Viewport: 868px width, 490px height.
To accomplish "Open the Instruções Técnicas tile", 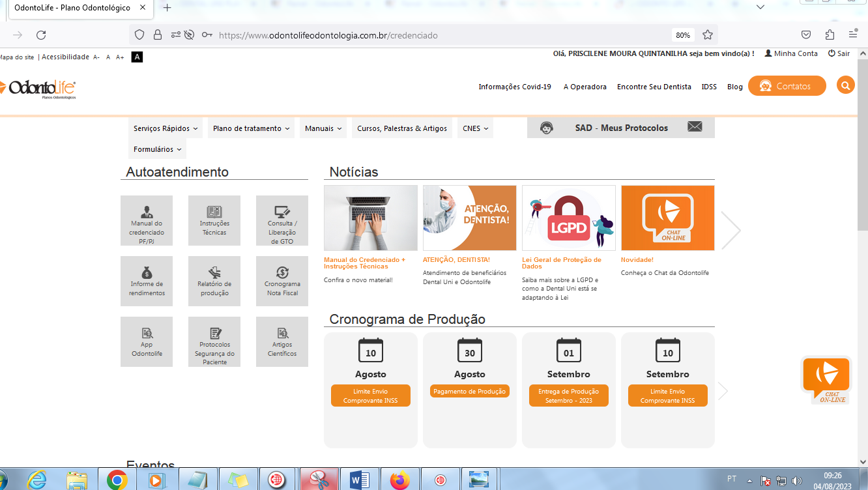I will [x=214, y=221].
